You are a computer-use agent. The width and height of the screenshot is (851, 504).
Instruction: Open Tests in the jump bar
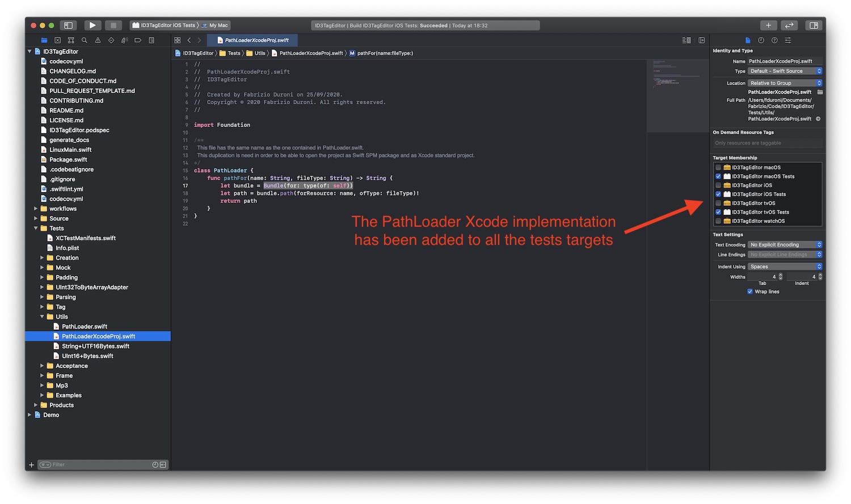coord(230,53)
